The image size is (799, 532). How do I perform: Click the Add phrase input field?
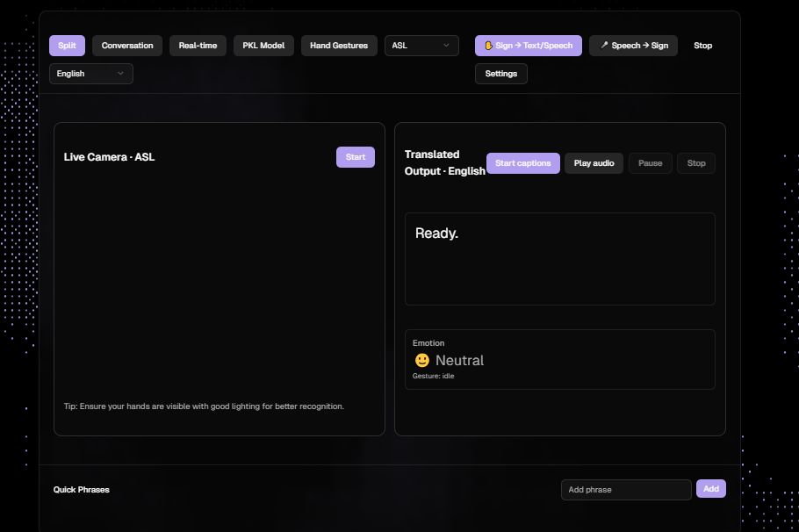click(x=626, y=490)
